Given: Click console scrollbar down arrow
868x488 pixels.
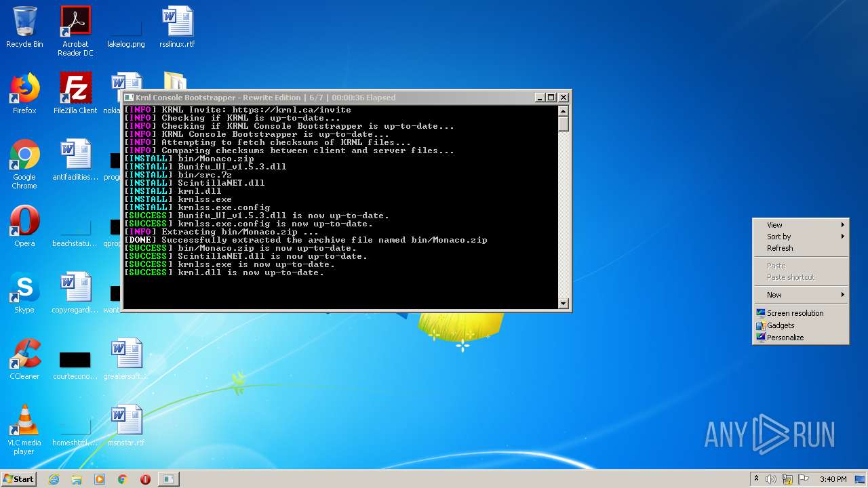Looking at the screenshot, I should point(563,304).
